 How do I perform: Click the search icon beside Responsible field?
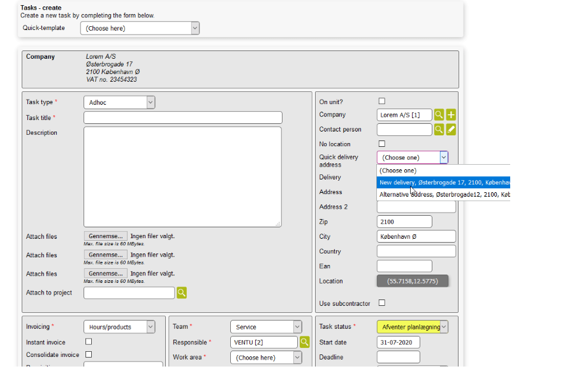coord(305,342)
